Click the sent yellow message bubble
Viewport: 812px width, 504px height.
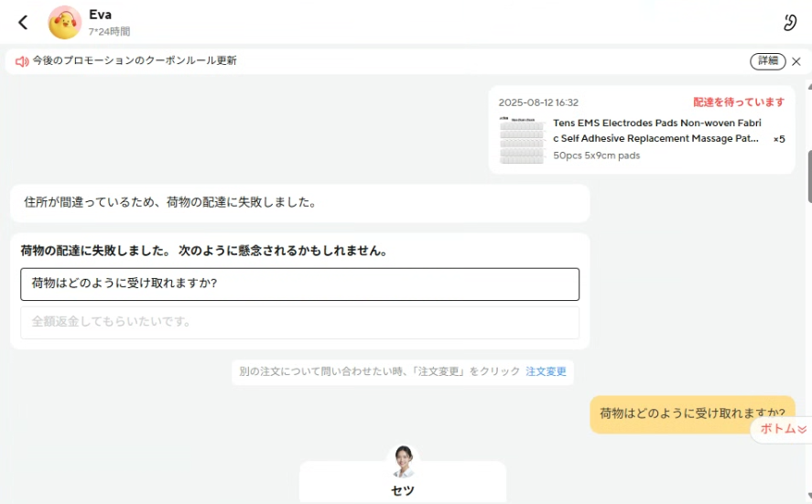[692, 413]
